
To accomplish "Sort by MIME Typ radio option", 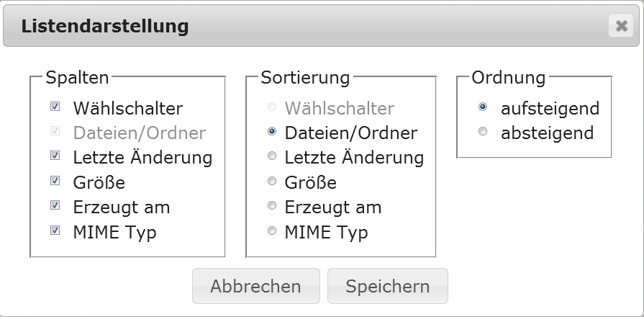I will click(271, 231).
